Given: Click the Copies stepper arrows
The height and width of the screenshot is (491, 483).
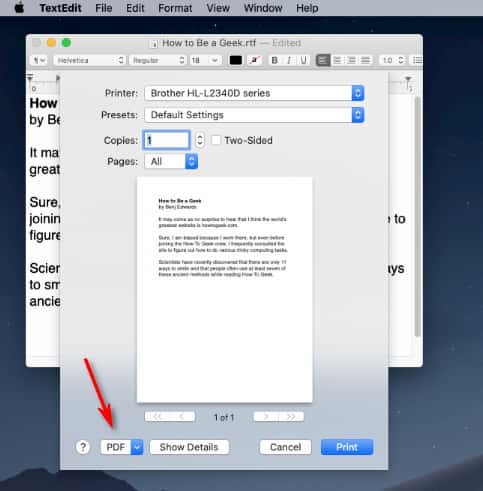Looking at the screenshot, I should coord(199,140).
